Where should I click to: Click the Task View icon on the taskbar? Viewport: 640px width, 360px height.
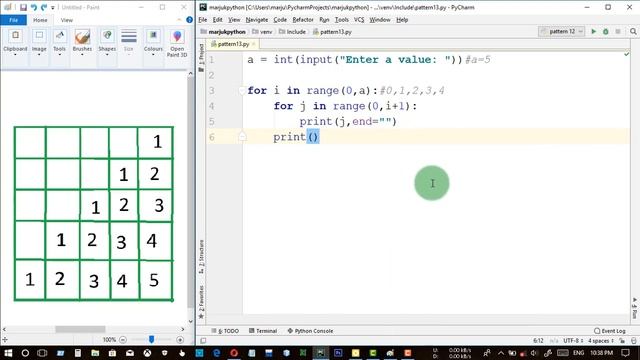pyautogui.click(x=42, y=353)
